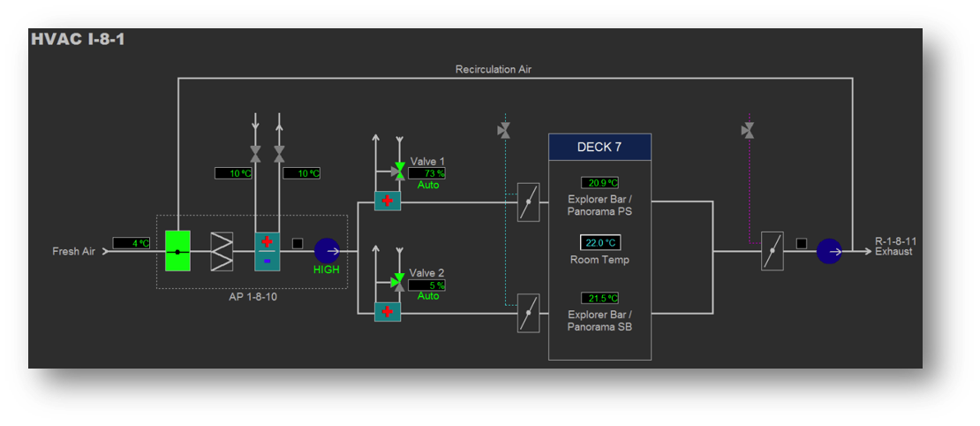Click the upper reheater coil below Valve 1
980x426 pixels.
tap(387, 202)
